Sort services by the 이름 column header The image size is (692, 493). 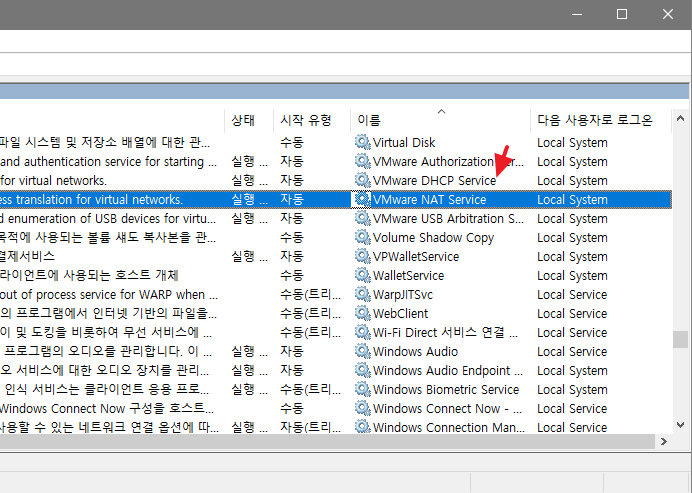[440, 120]
